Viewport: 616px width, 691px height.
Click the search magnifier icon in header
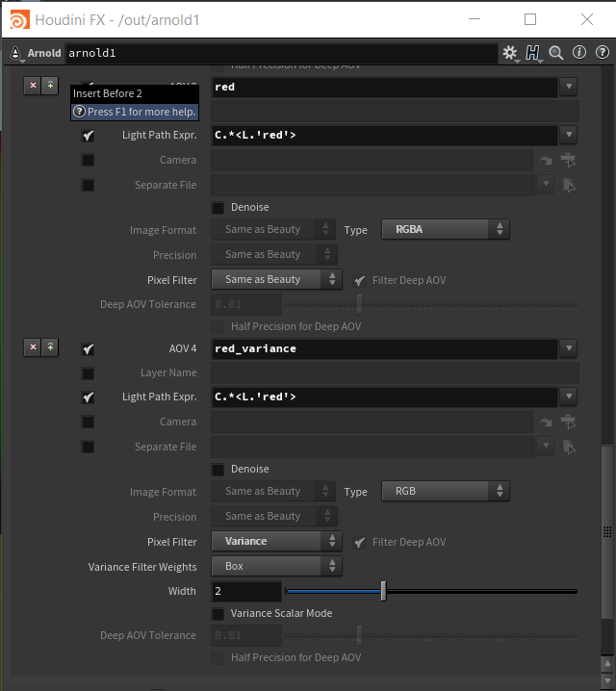click(x=556, y=53)
